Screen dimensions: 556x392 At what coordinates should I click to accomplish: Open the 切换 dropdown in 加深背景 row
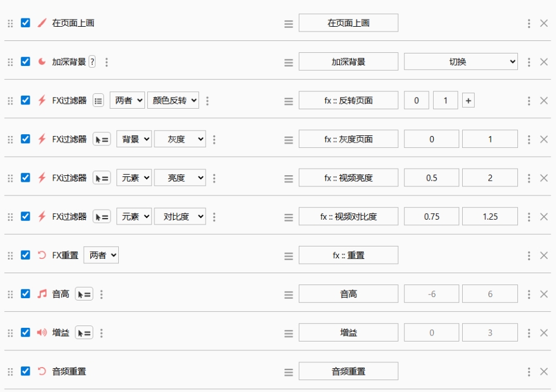coord(460,62)
